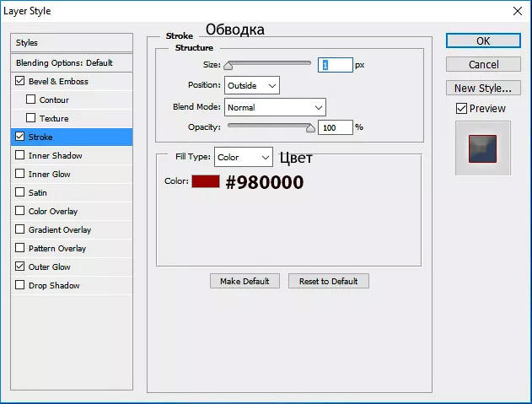Open the Drop Shadow settings label
This screenshot has width=532, height=404.
tap(54, 286)
